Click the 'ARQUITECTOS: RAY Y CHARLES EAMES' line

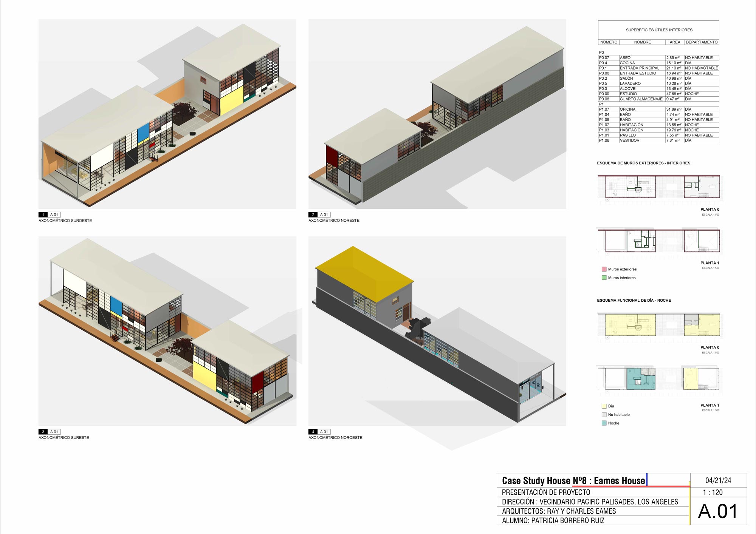(559, 511)
